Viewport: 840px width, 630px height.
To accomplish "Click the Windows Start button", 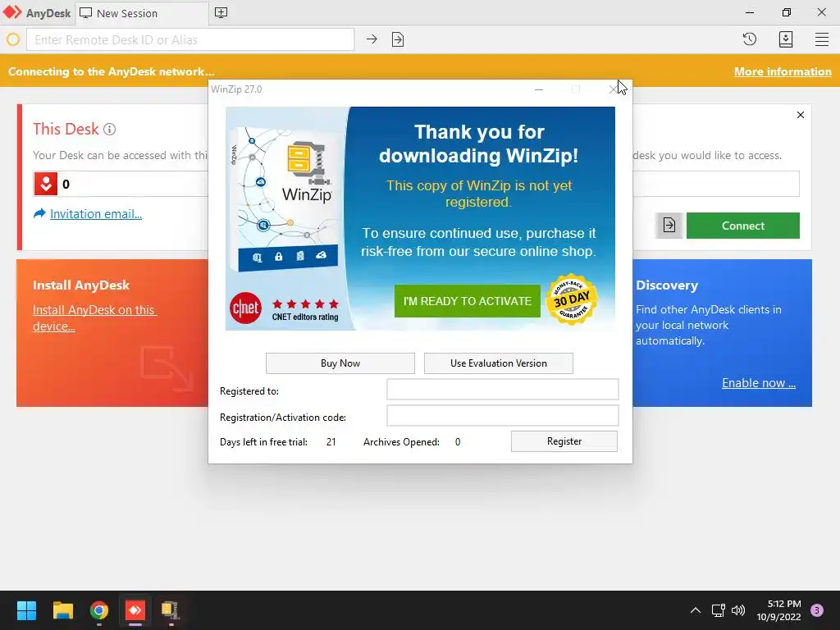I will [26, 610].
